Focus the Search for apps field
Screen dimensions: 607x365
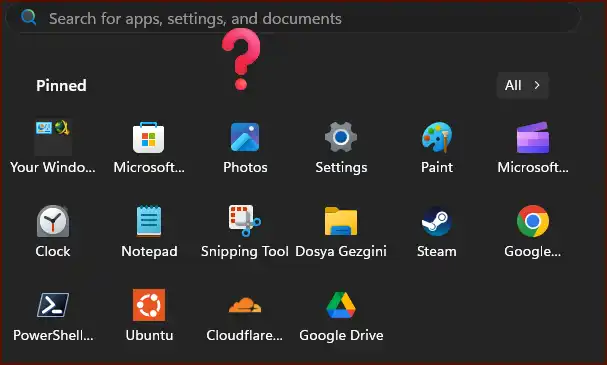tap(293, 18)
